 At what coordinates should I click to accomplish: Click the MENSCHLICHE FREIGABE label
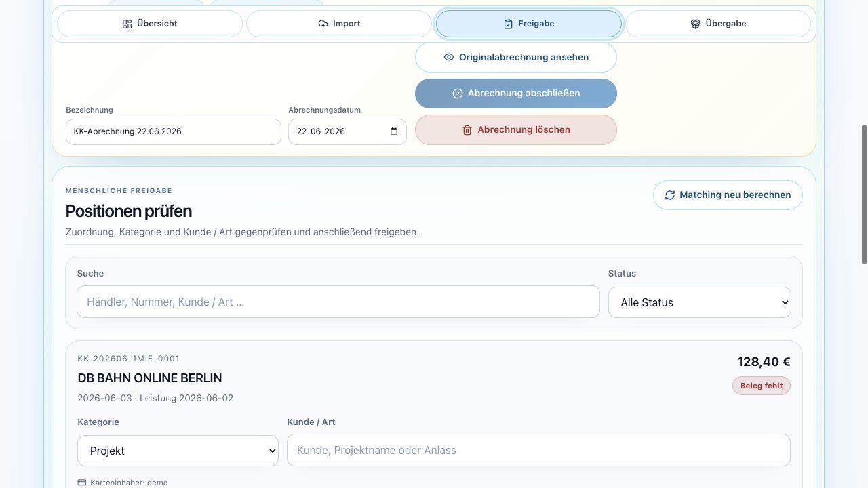tap(119, 191)
